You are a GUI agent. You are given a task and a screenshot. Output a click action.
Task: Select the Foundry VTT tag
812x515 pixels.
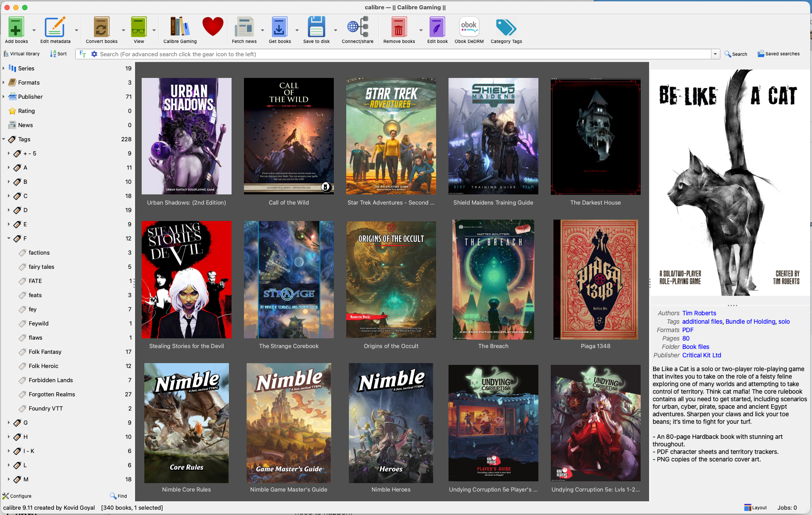(46, 408)
